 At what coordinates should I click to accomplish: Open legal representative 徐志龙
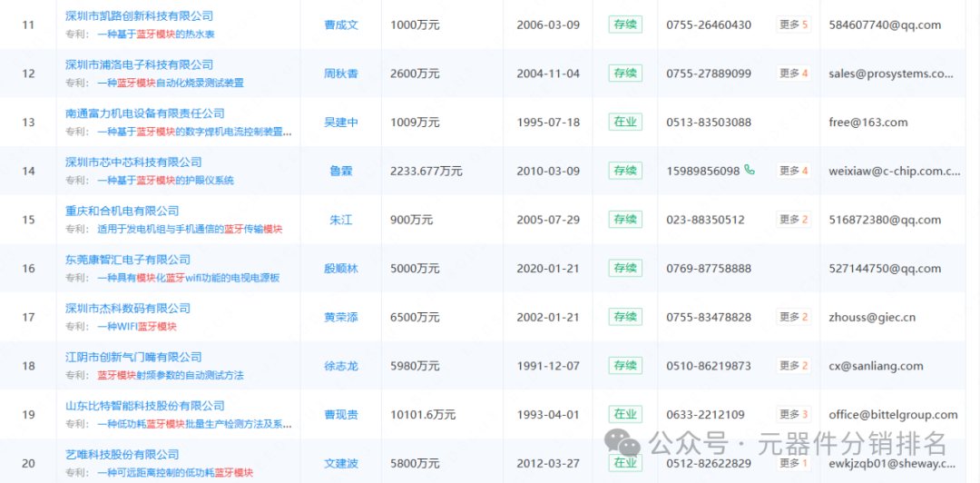tap(341, 367)
